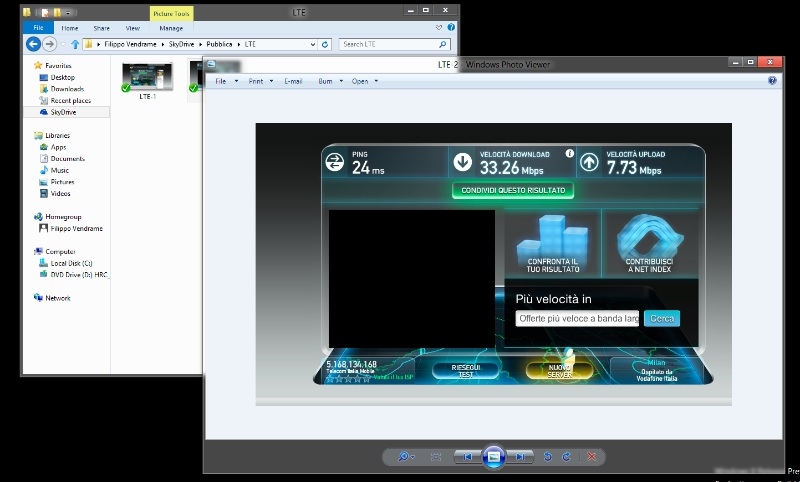
Task: Open the Photo Viewer File menu
Action: coord(222,81)
